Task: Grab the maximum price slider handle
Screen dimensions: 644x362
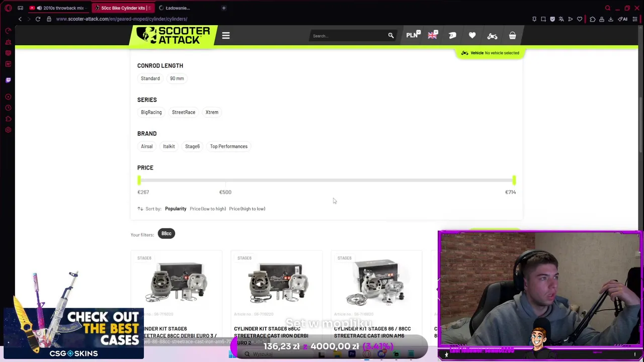Action: (514, 180)
